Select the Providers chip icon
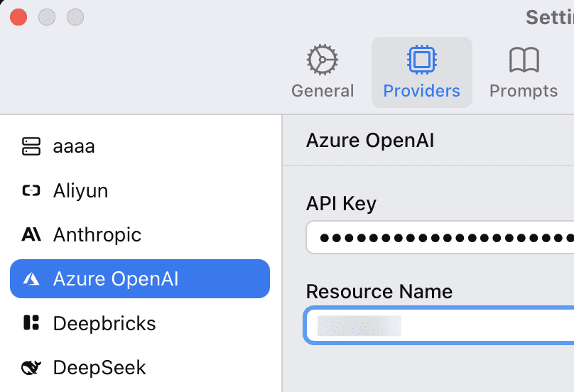This screenshot has height=392, width=574. click(x=422, y=60)
